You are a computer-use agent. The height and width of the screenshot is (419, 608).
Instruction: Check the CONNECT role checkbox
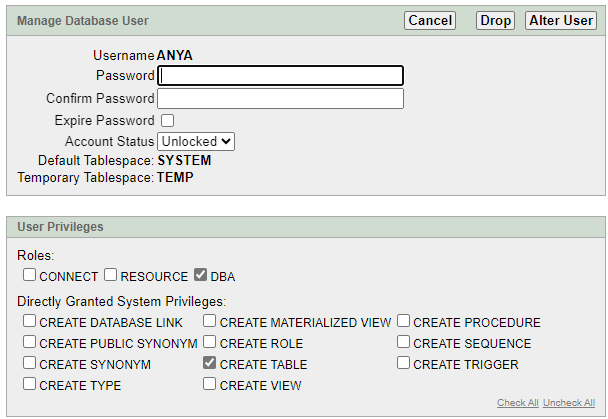coord(30,275)
